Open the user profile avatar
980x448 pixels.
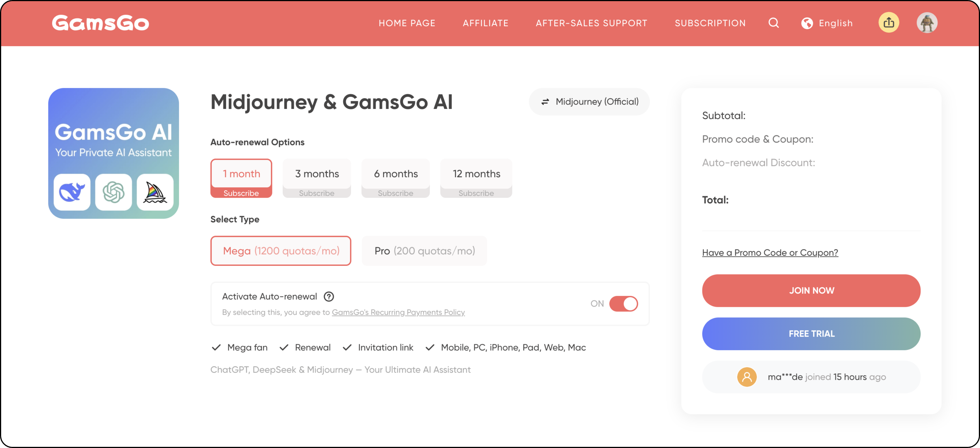tap(927, 23)
